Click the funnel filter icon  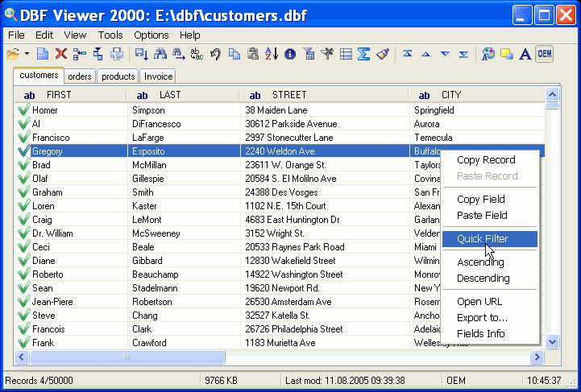point(309,54)
